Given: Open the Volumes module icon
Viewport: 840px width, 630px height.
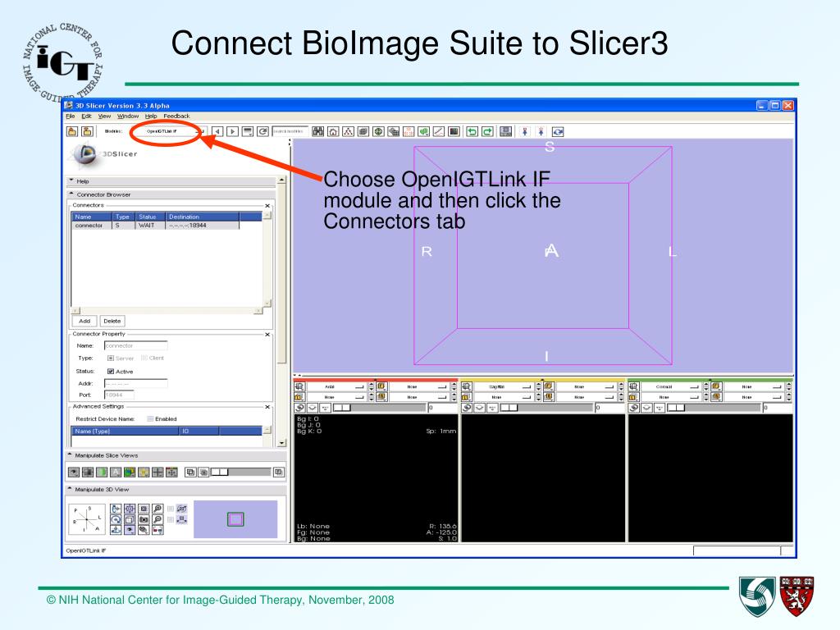Looking at the screenshot, I should point(363,131).
